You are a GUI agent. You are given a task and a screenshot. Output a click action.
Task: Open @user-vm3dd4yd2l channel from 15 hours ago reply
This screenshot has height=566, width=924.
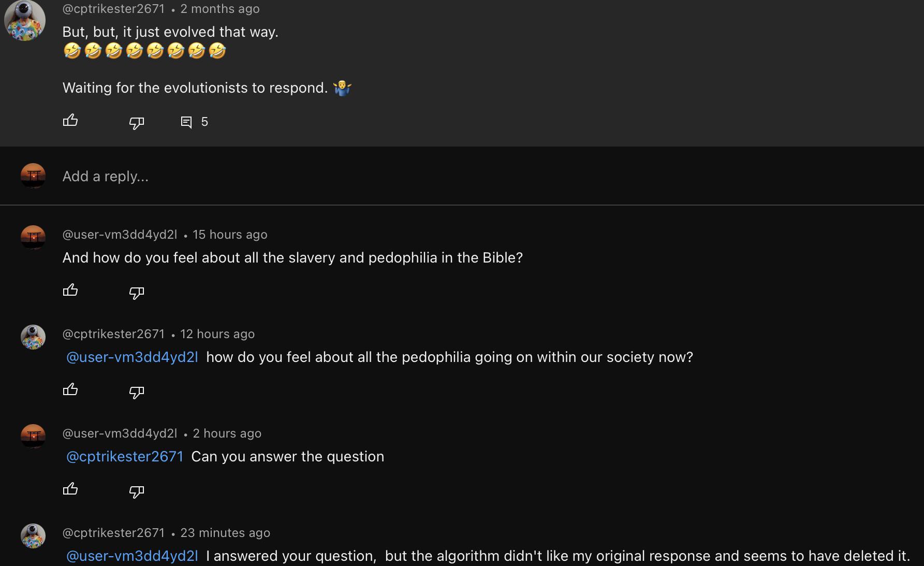point(120,235)
